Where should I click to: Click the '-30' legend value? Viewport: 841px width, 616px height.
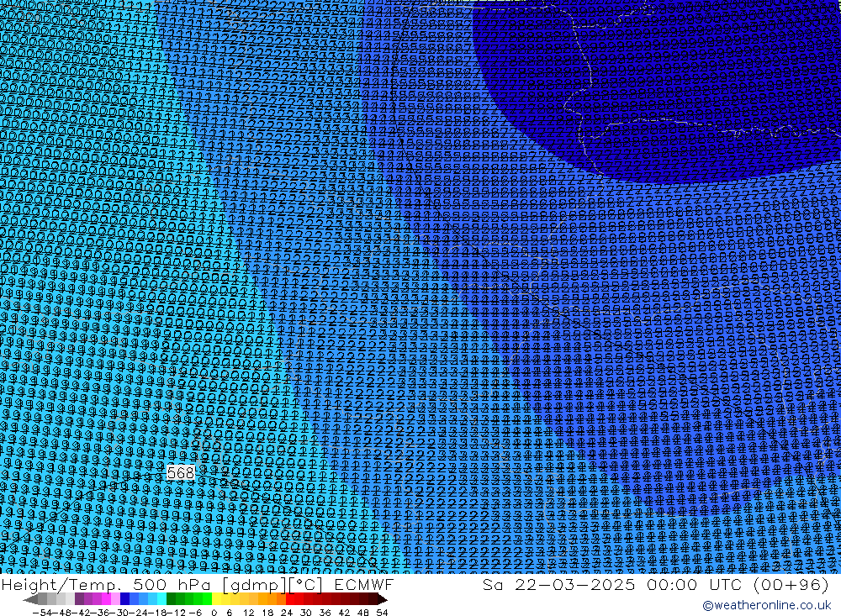point(120,612)
